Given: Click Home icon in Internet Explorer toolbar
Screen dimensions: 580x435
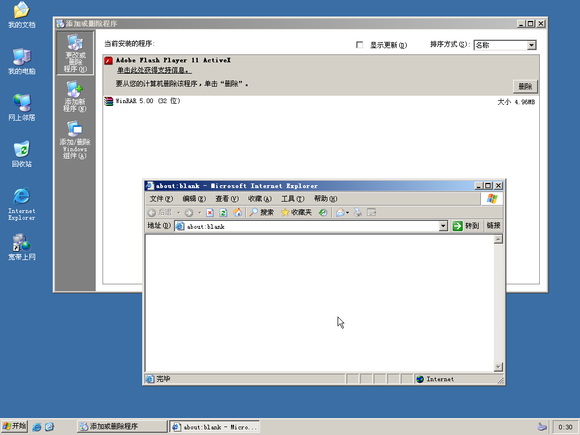Looking at the screenshot, I should point(237,212).
